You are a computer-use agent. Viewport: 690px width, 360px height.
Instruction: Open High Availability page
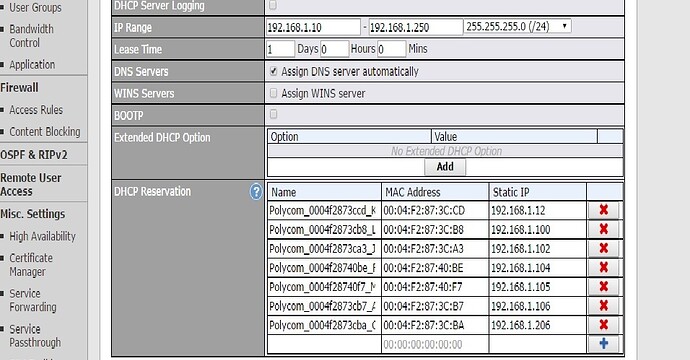click(x=42, y=236)
